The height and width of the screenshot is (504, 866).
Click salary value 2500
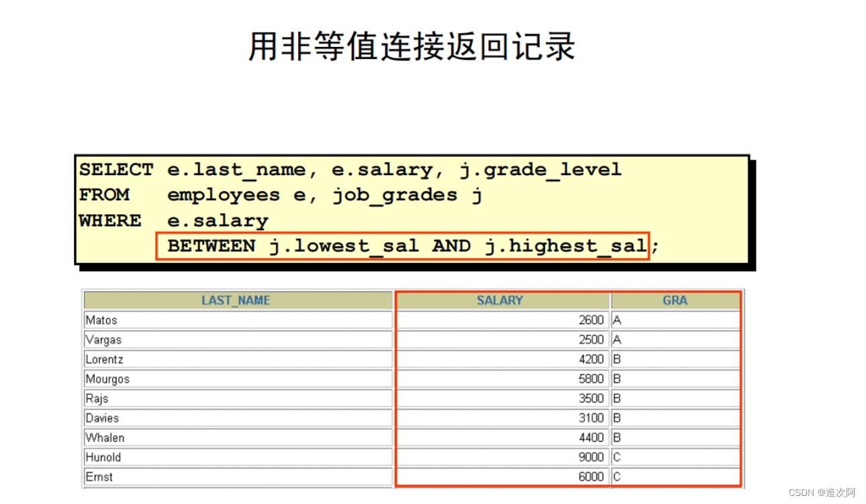pos(591,340)
